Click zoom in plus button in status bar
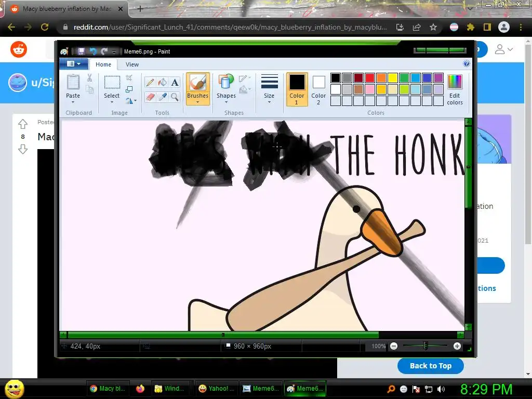Image resolution: width=532 pixels, height=399 pixels. tap(457, 346)
